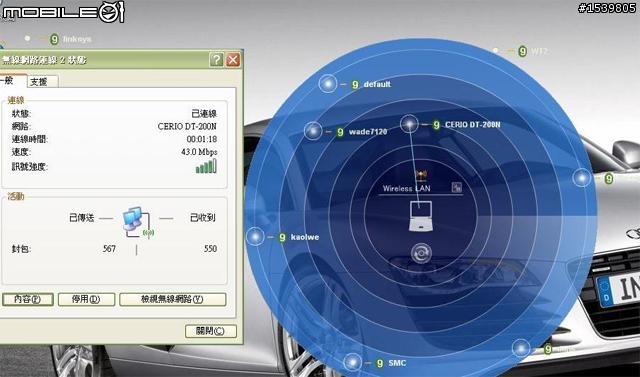Viewport: 640px width, 377px height.
Task: Select the bottom-right access point node on the radar
Action: coord(521,348)
